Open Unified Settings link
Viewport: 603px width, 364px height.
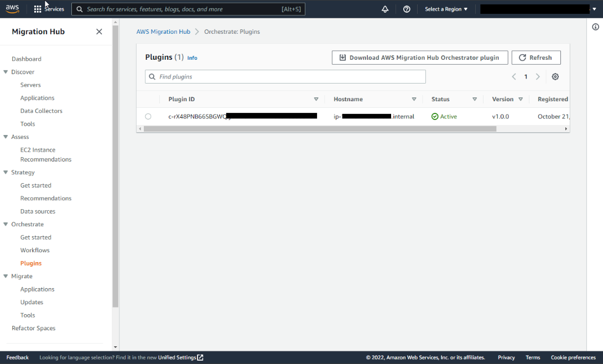181,357
